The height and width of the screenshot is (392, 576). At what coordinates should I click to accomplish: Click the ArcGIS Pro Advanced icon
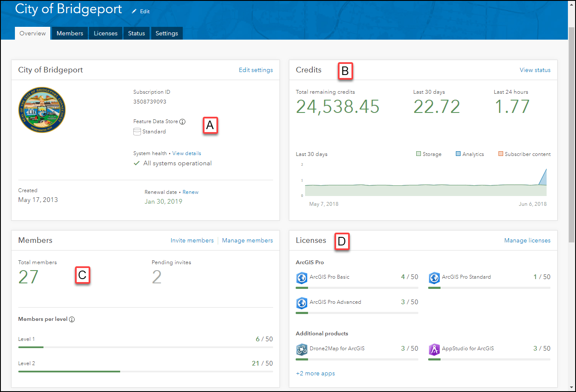[x=302, y=303]
